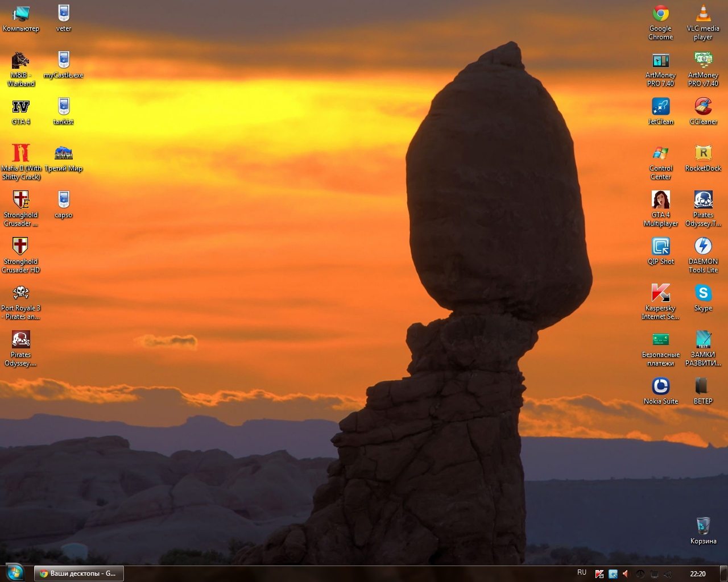Open the Корзина recycle bin
Image resolution: width=728 pixels, height=582 pixels.
coord(703,526)
